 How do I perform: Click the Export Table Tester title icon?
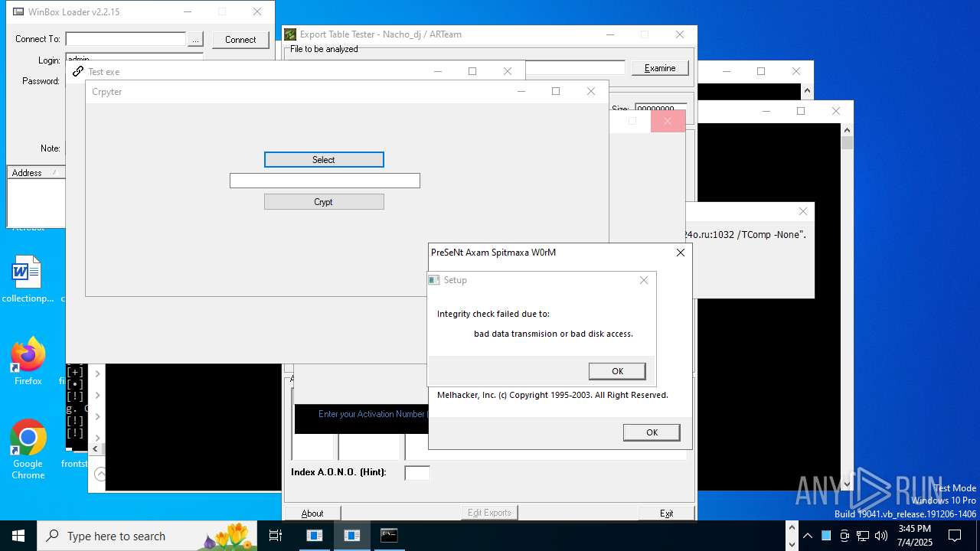pos(290,34)
